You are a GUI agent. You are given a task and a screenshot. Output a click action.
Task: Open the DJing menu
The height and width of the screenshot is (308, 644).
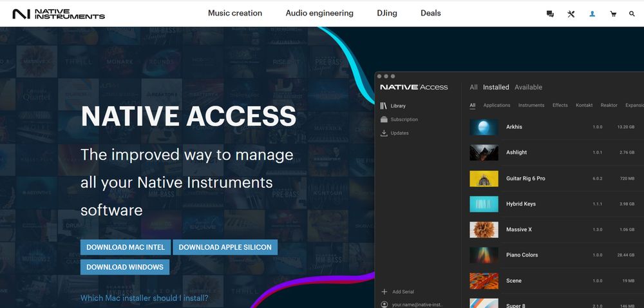point(387,13)
